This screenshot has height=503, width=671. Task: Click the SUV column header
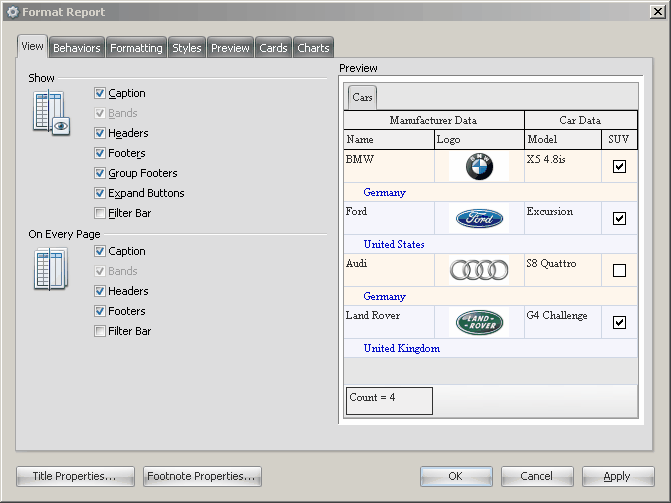pyautogui.click(x=619, y=140)
